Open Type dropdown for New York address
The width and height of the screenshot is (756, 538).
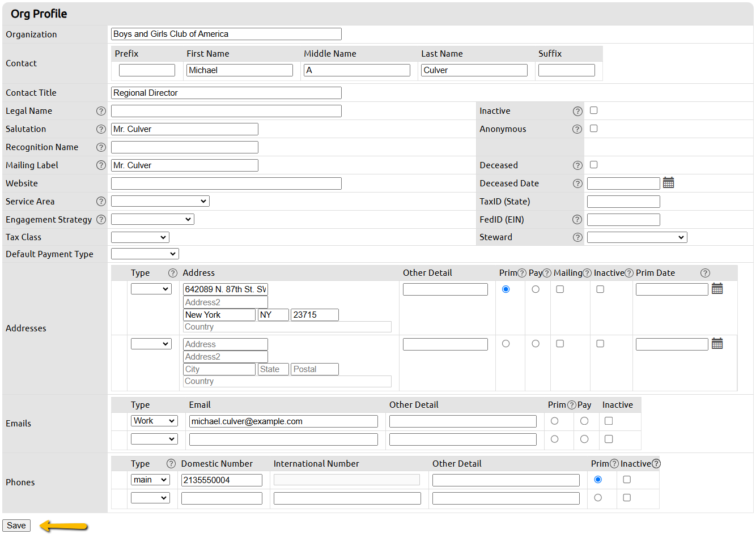coord(151,289)
